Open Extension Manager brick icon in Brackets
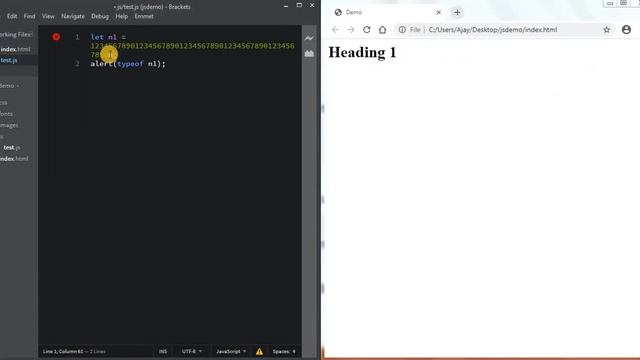 tap(309, 53)
